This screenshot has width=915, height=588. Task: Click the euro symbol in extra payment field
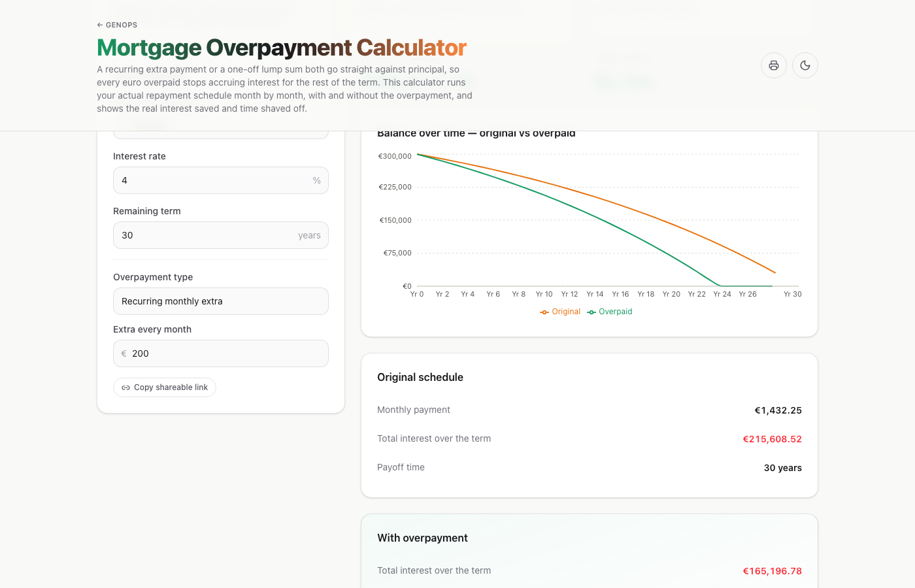124,353
